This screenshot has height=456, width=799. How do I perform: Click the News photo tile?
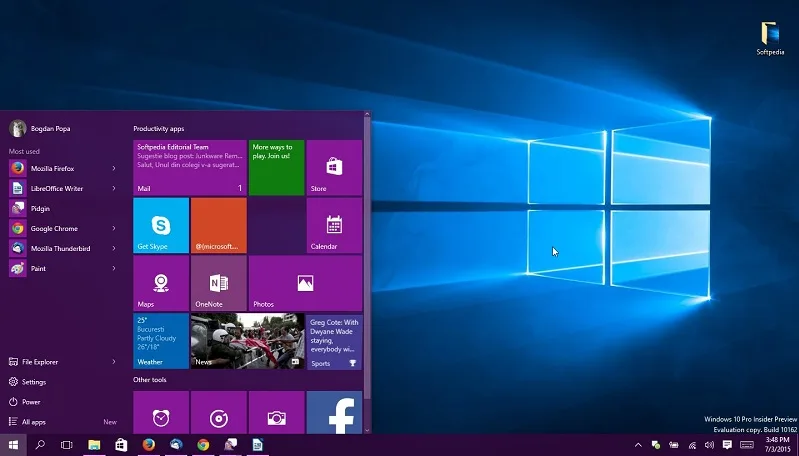click(248, 341)
